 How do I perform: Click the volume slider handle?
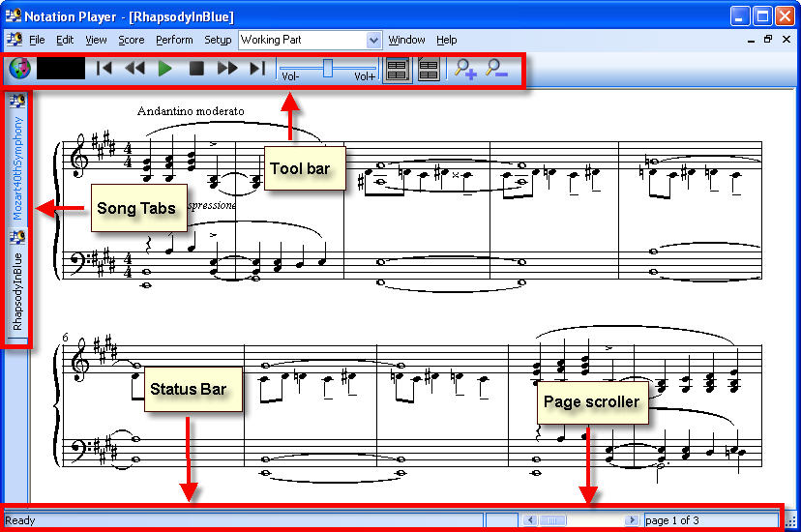pyautogui.click(x=328, y=67)
